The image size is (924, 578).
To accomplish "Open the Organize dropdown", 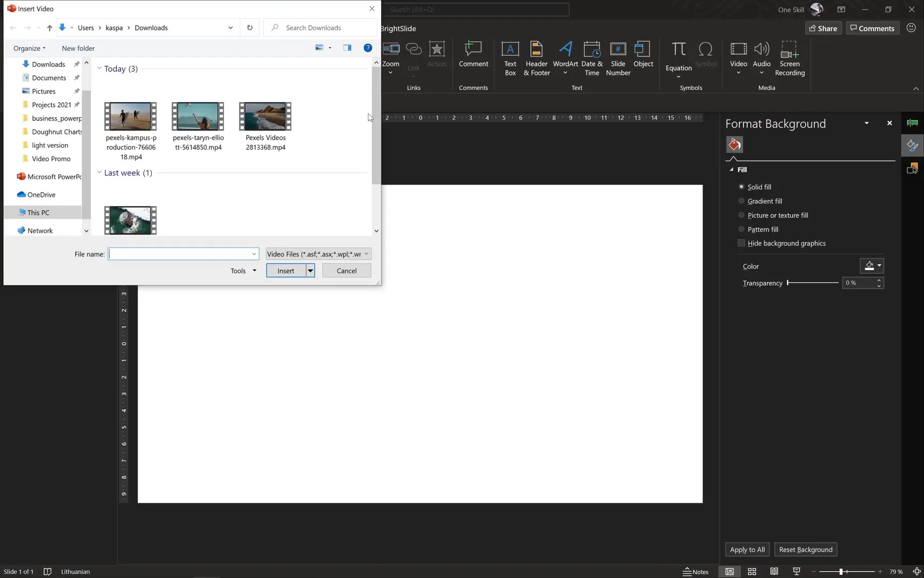I will click(29, 48).
